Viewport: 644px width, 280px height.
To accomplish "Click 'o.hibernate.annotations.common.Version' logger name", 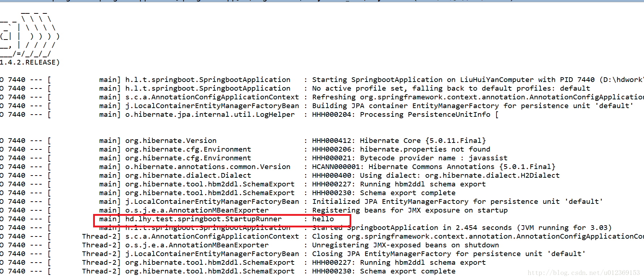I will (208, 167).
